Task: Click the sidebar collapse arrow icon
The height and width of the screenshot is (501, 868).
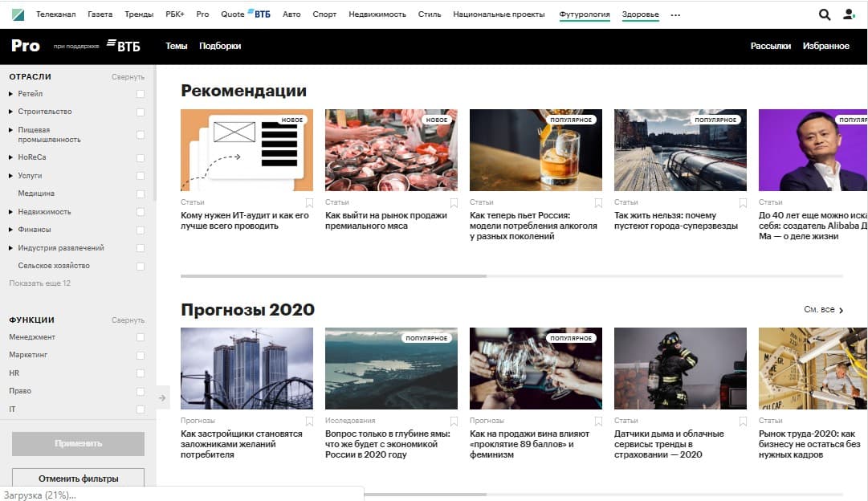Action: tap(161, 397)
